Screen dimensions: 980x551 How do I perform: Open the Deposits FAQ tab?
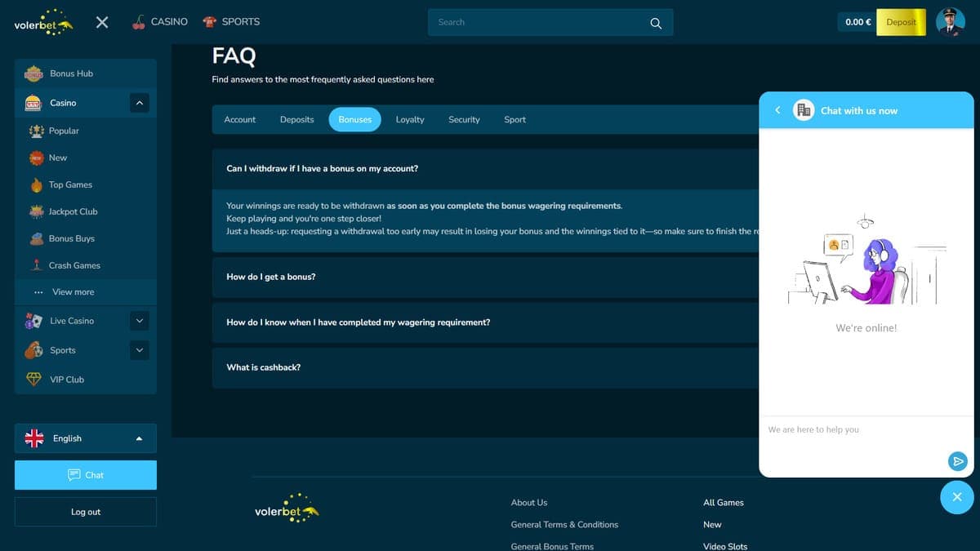tap(297, 119)
